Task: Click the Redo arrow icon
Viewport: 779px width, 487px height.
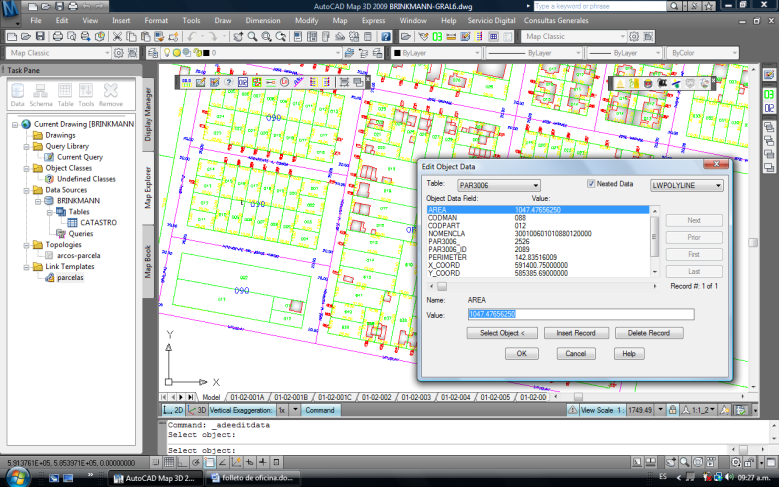Action: [x=213, y=36]
